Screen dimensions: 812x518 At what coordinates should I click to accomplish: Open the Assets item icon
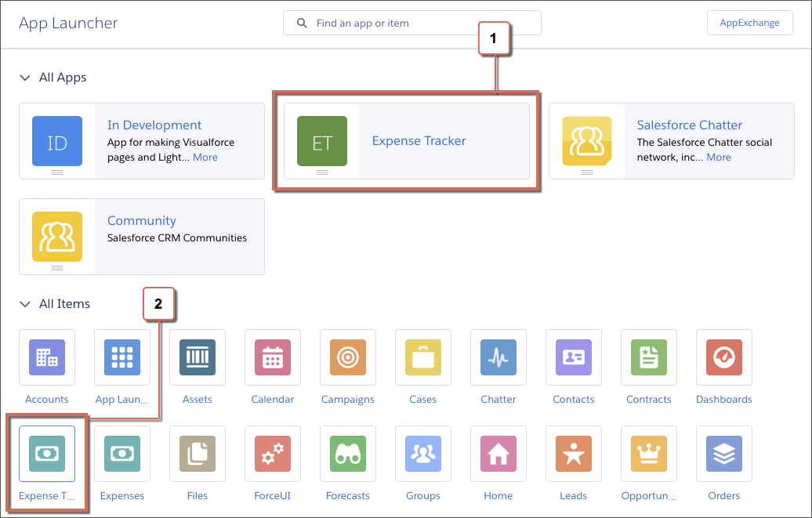point(198,357)
